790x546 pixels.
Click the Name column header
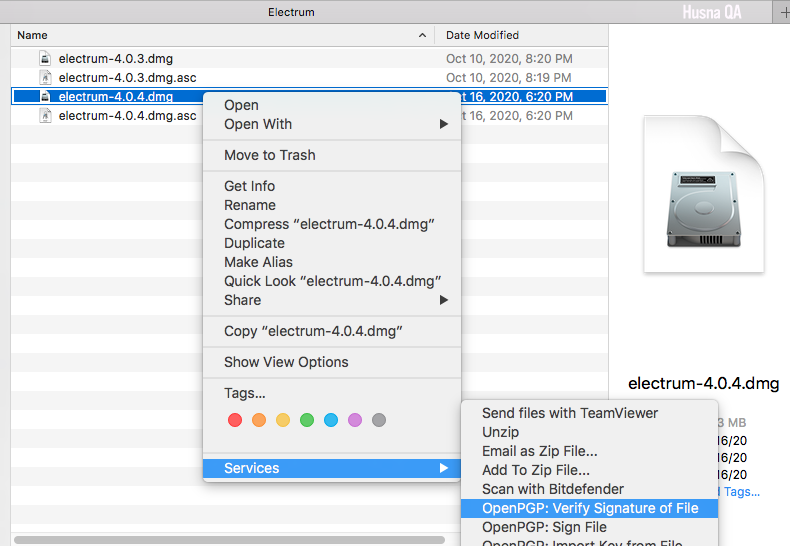pyautogui.click(x=222, y=35)
